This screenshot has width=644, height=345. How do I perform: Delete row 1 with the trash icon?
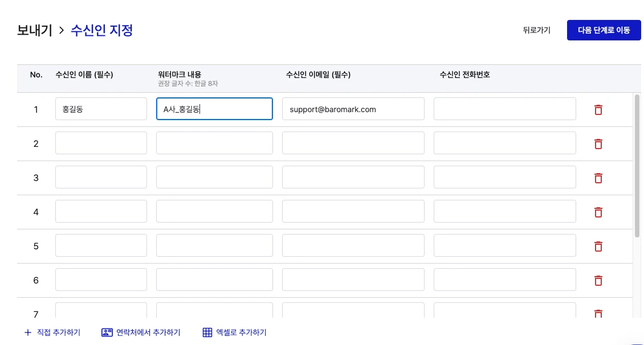[x=598, y=109]
